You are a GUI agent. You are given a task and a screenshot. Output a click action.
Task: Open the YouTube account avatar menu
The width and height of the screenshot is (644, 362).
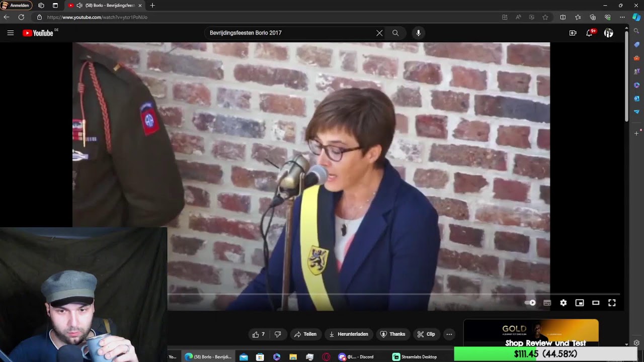(608, 33)
